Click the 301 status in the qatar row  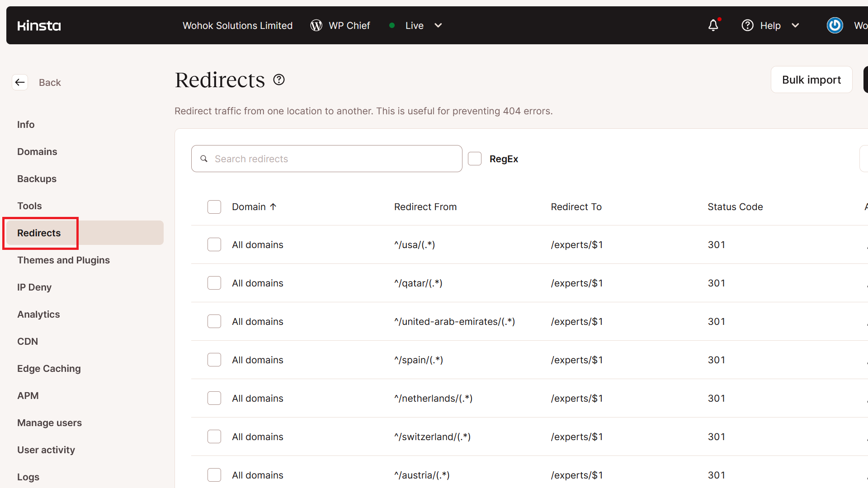tap(717, 283)
